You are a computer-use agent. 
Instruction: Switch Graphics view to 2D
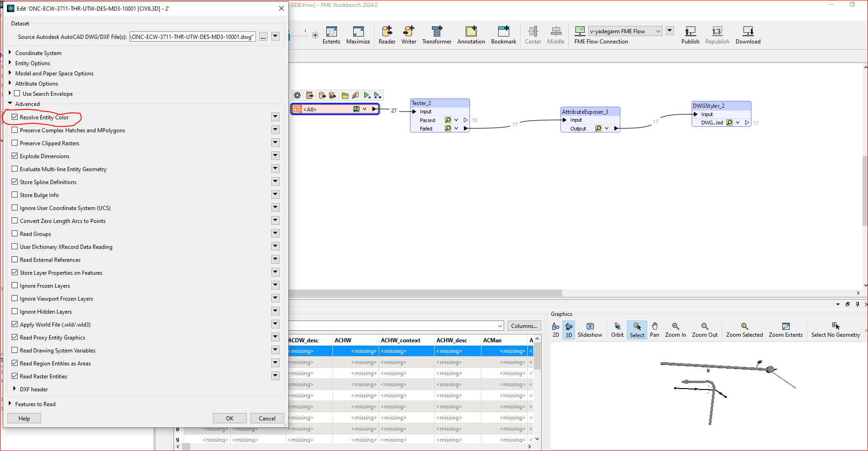coord(556,330)
